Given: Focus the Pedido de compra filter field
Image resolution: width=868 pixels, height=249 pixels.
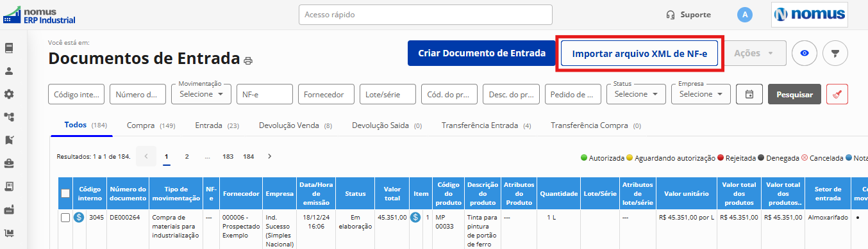Looking at the screenshot, I should coord(573,94).
